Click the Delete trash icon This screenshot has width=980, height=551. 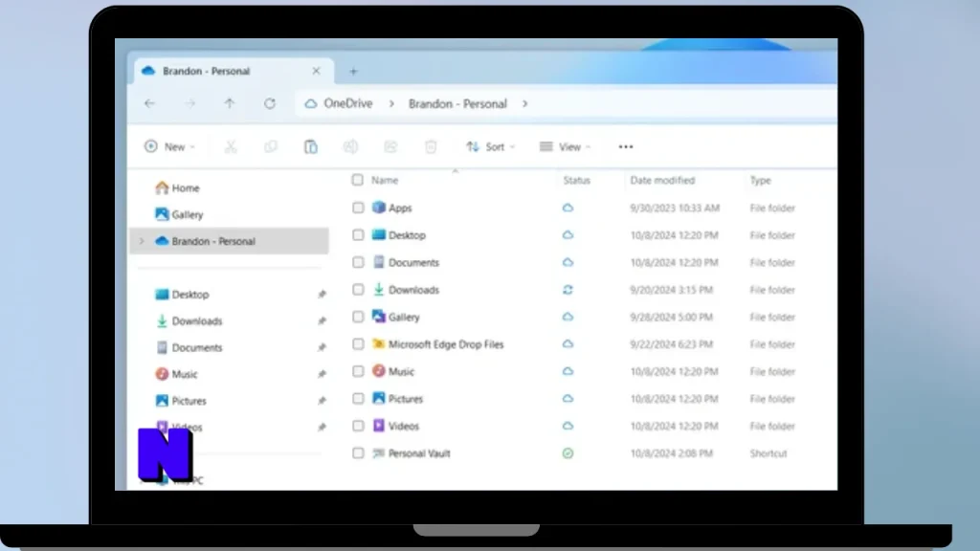tap(431, 146)
